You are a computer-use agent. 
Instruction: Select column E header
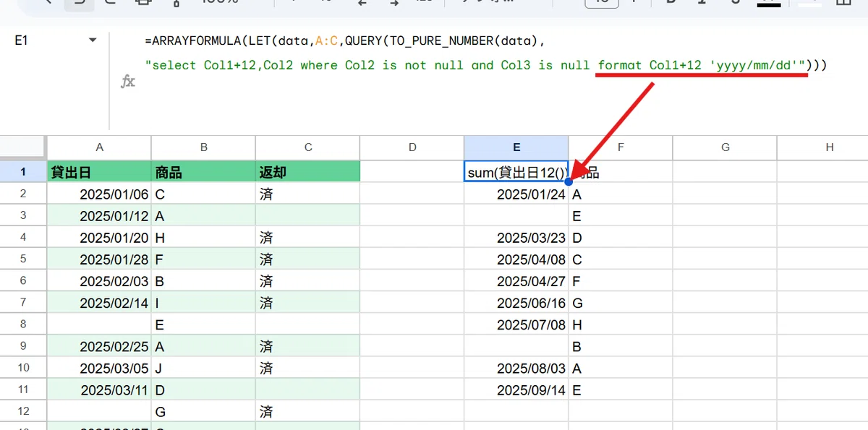pyautogui.click(x=516, y=147)
